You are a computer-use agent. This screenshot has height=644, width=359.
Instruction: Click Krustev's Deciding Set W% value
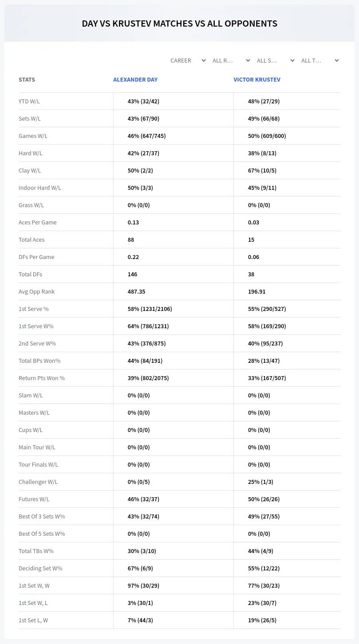click(x=264, y=568)
